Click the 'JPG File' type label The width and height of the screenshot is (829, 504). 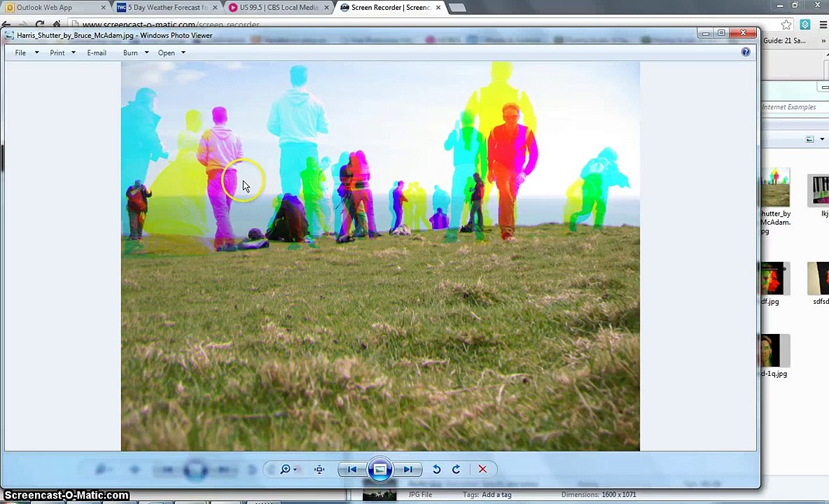click(420, 495)
